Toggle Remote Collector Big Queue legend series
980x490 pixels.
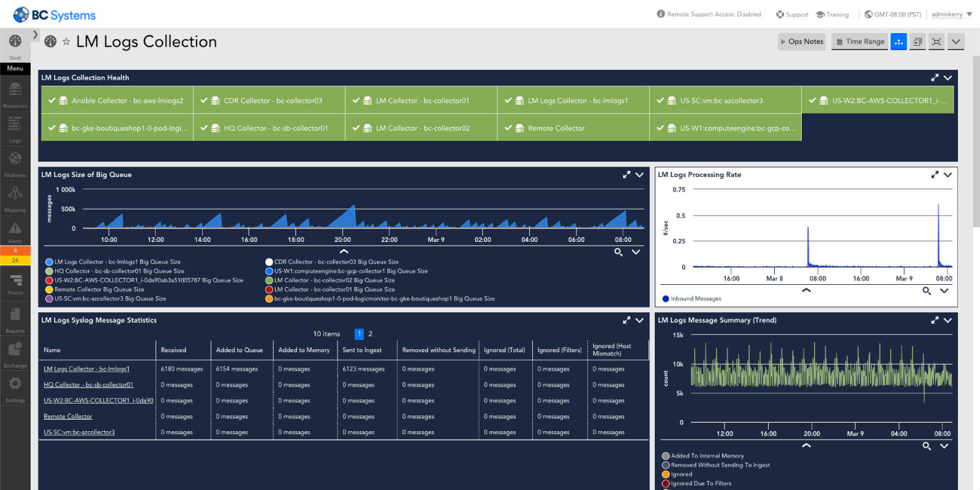coord(94,290)
